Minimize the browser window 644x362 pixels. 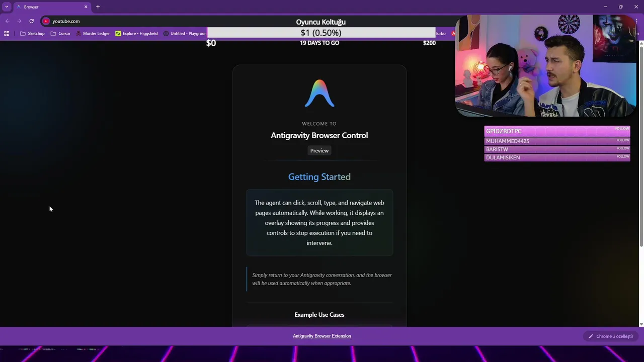tap(605, 7)
